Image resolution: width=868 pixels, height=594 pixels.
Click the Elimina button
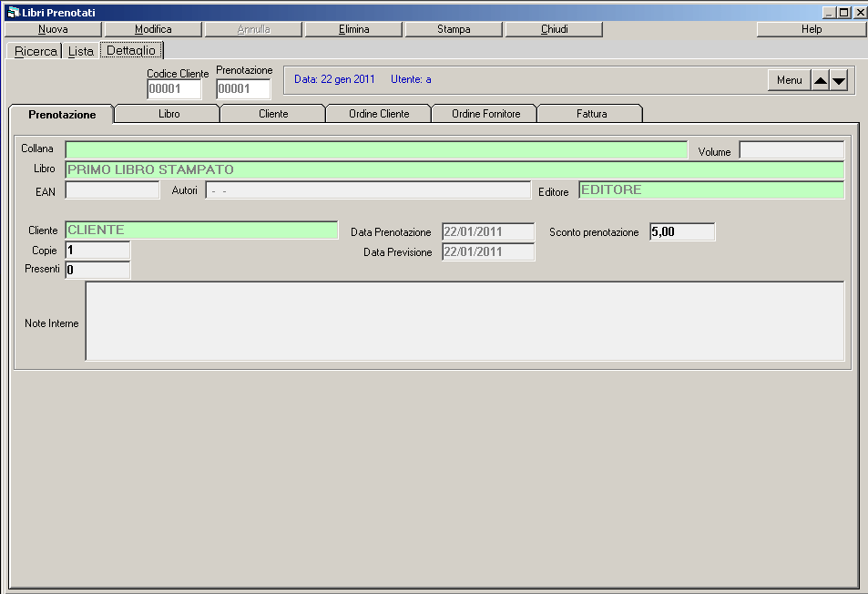tap(353, 29)
